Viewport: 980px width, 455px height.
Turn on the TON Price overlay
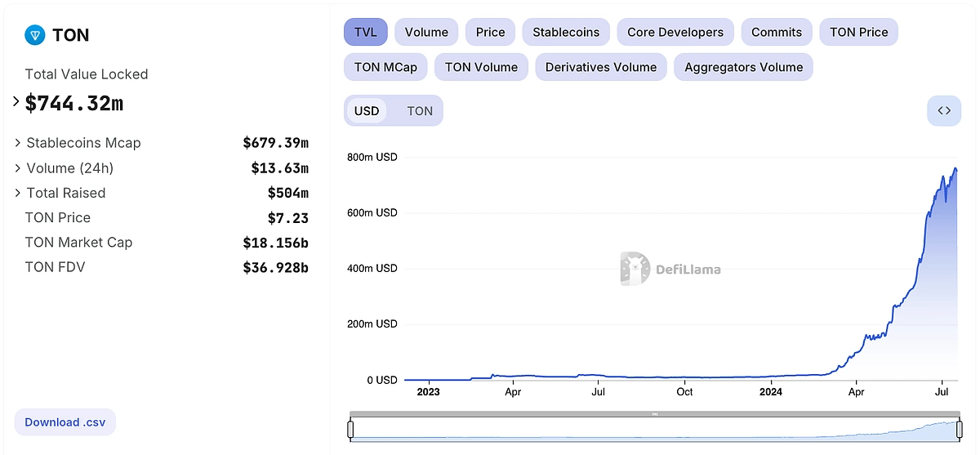[858, 33]
